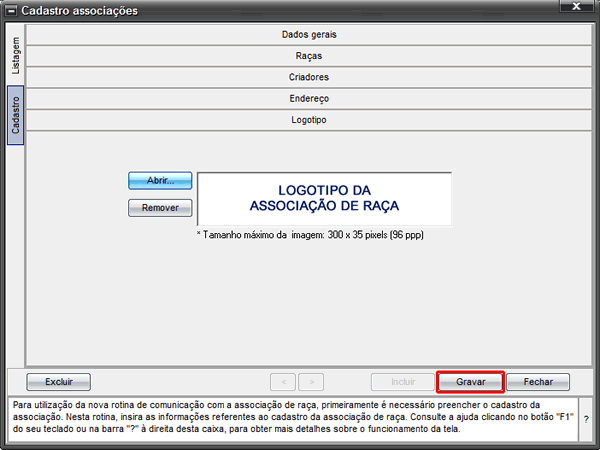The image size is (600, 450).
Task: Click the Tamanho máximo da imagem note
Action: [x=310, y=235]
